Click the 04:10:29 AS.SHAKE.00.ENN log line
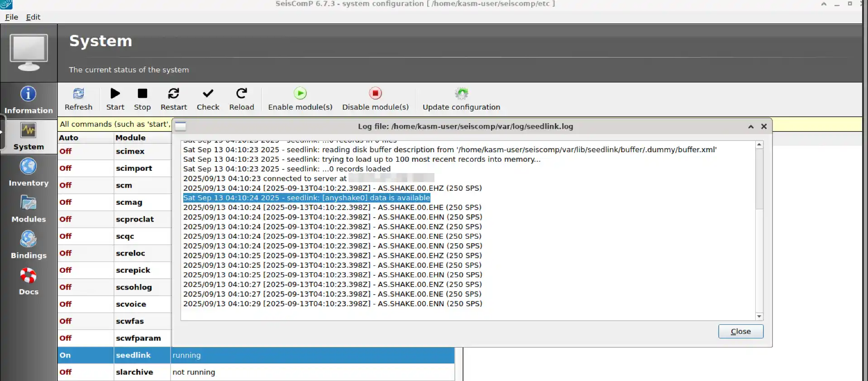 pyautogui.click(x=333, y=304)
